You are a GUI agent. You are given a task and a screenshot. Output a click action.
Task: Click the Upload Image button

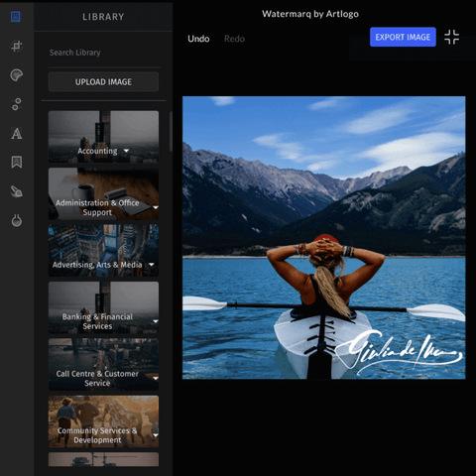tap(103, 81)
